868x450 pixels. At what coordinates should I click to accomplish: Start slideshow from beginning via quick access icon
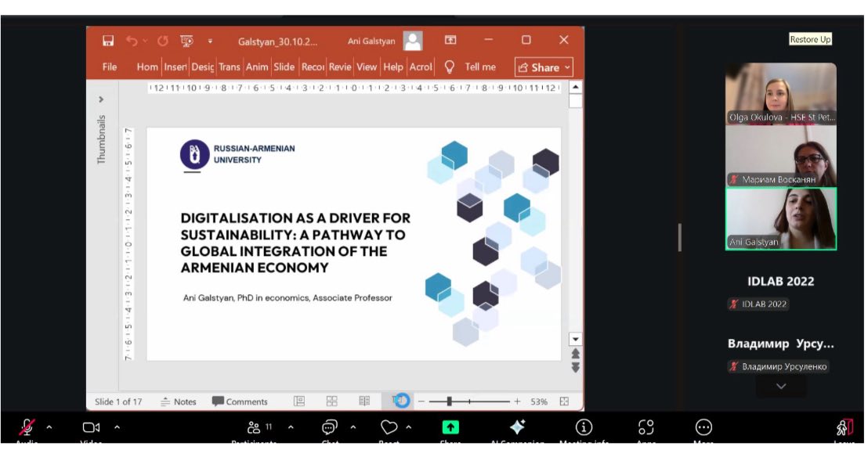point(186,41)
